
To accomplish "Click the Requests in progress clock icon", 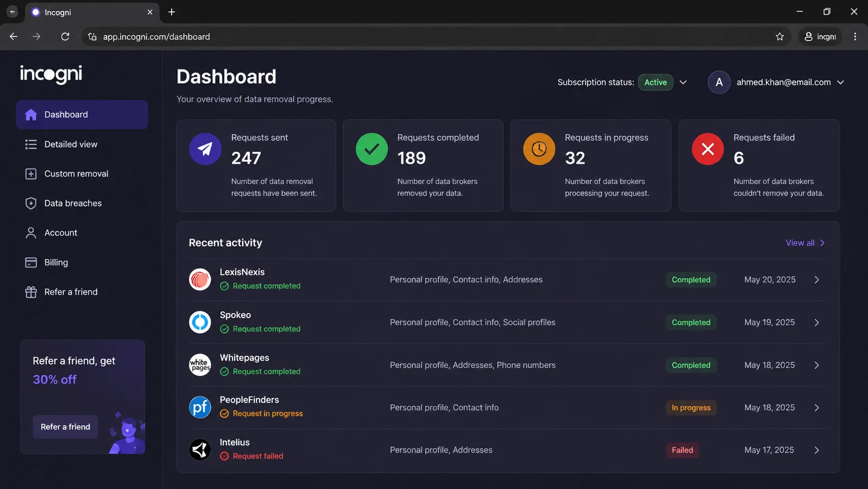I will 539,149.
